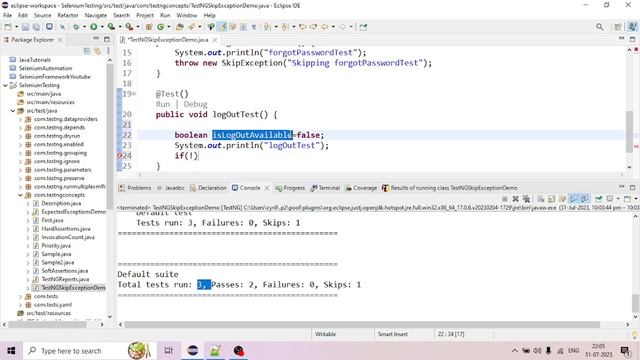640x360 pixels.
Task: Click the Run link above logOutTest
Action: point(163,104)
